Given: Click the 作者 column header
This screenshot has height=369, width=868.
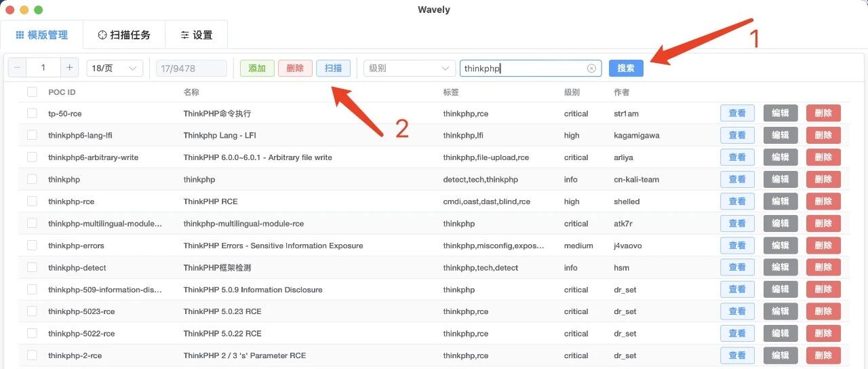Looking at the screenshot, I should click(x=621, y=92).
